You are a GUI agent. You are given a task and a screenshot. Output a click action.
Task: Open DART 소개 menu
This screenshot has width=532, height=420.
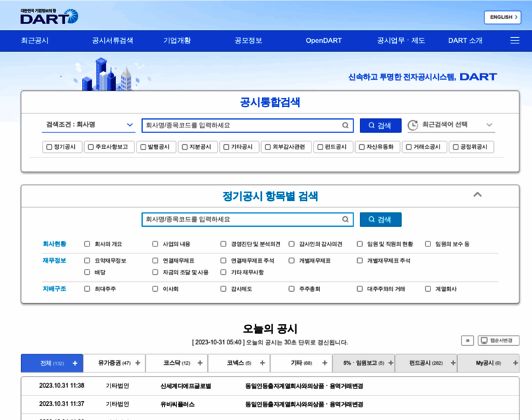[x=465, y=41]
